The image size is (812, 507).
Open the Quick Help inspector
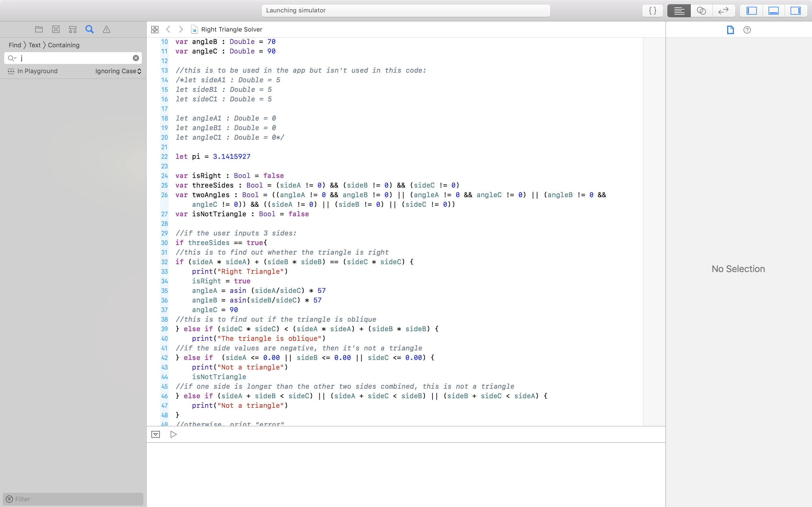coord(747,30)
